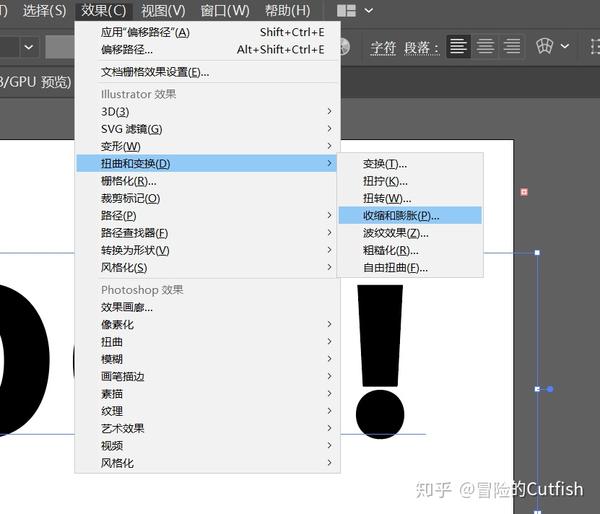
Task: Choose 裁剪标记(O) effect
Action: pos(208,198)
